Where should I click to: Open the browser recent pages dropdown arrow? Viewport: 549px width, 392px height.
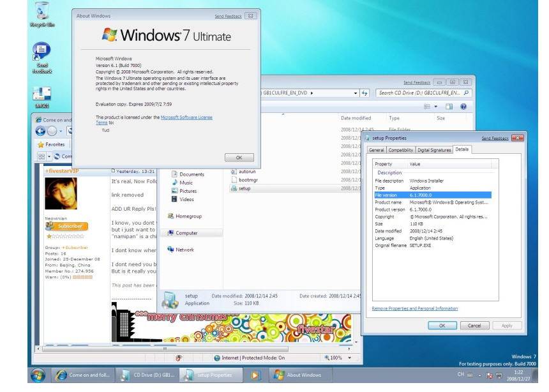point(60,132)
